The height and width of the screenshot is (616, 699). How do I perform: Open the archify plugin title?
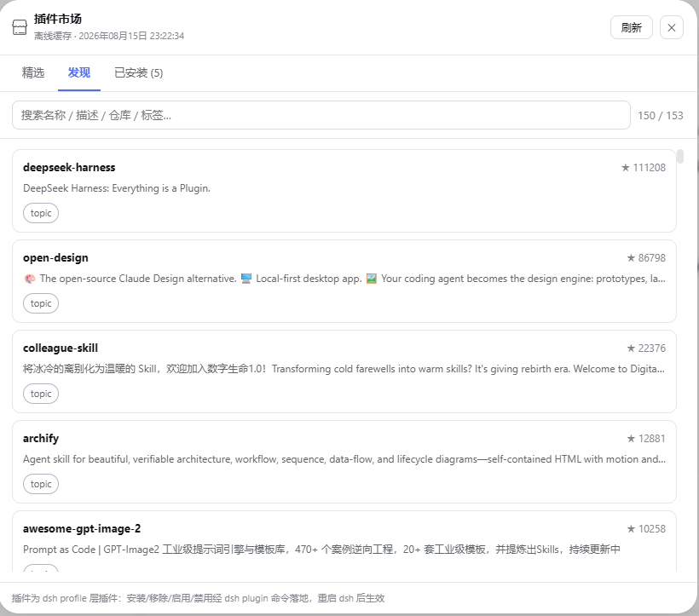pos(41,439)
